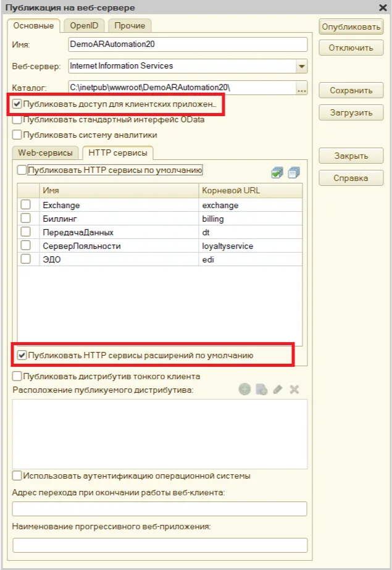
Task: Click the copy distribution location icon
Action: 262,389
